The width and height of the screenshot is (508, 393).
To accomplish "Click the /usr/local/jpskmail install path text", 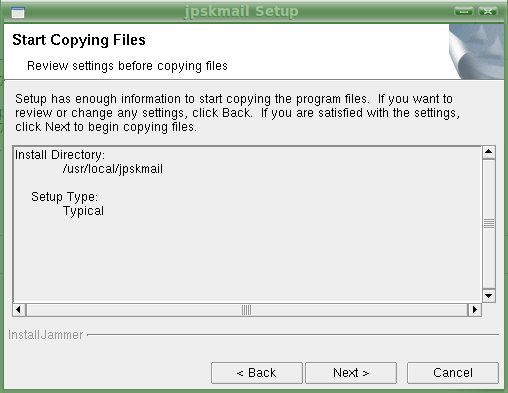I will point(113,169).
